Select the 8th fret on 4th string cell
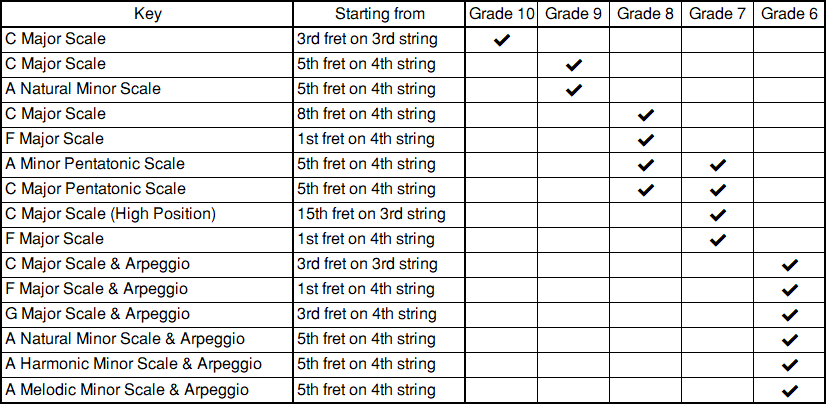Screen dimensions: 826x404 click(x=366, y=114)
